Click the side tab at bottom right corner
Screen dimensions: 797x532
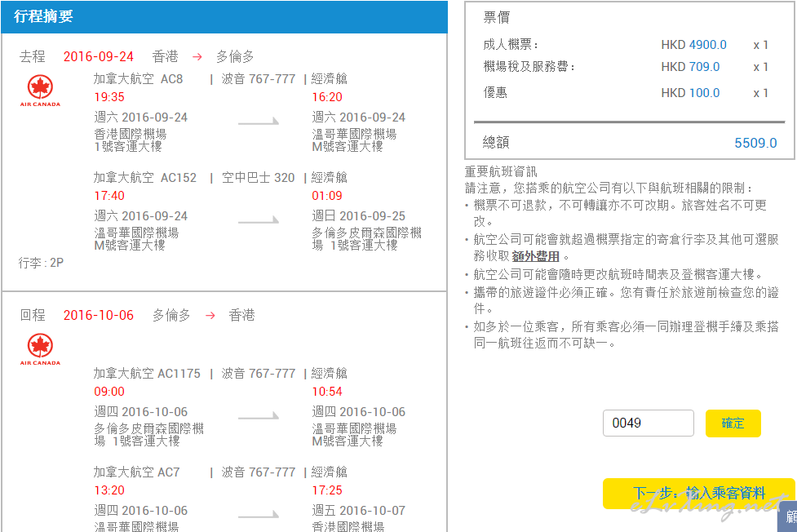click(787, 516)
